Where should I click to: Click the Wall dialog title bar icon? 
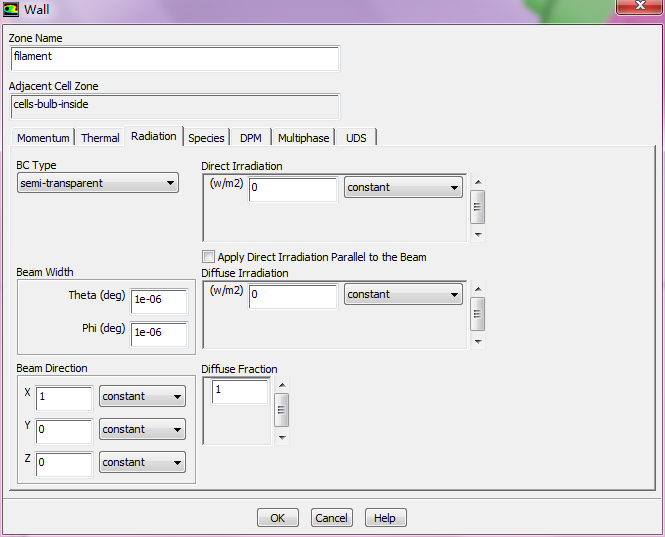[11, 10]
